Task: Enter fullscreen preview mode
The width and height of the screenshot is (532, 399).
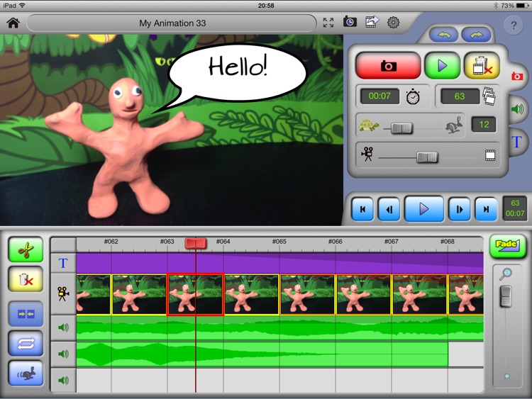Action: [328, 23]
